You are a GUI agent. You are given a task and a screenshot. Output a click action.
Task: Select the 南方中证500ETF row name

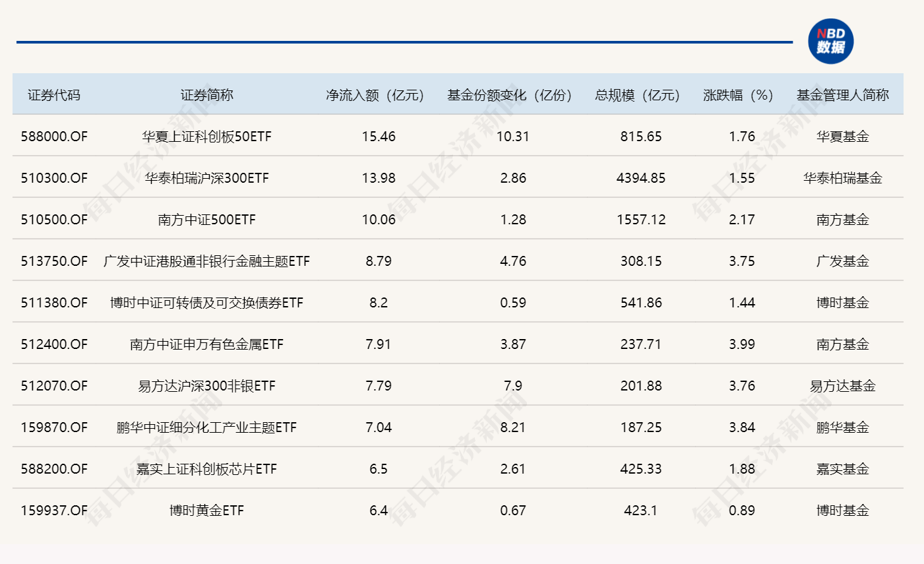pos(206,220)
